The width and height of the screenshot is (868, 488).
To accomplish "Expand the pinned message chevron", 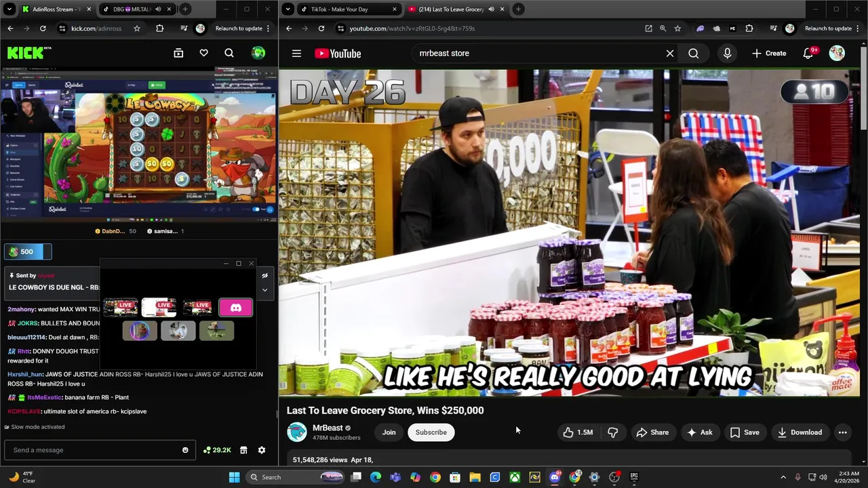I will (x=265, y=289).
